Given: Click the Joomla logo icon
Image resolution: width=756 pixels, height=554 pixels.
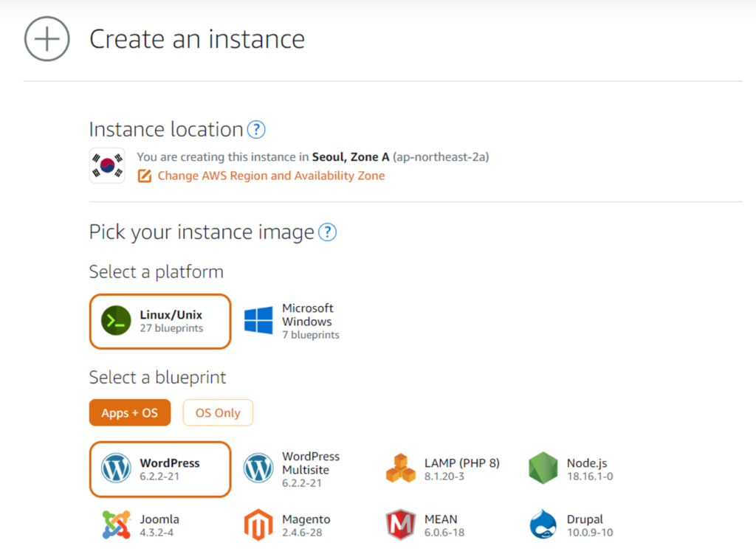Looking at the screenshot, I should pos(116,524).
